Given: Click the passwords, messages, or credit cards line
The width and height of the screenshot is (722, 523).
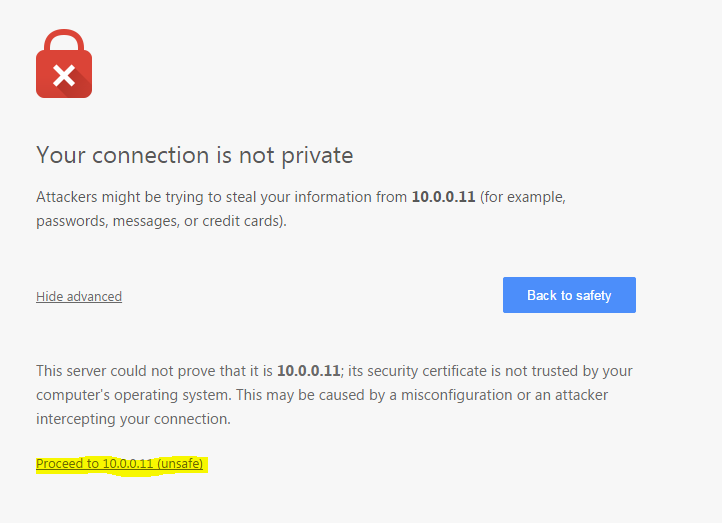Looking at the screenshot, I should click(x=161, y=221).
